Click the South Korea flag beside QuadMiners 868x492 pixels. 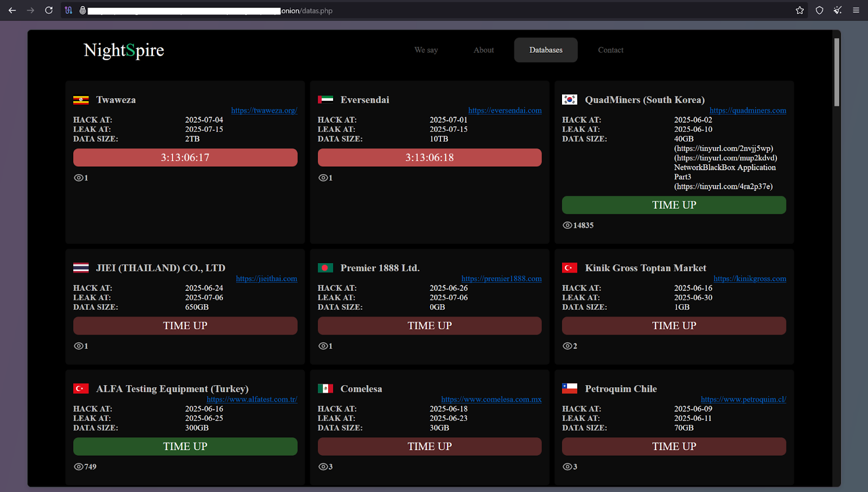point(570,100)
